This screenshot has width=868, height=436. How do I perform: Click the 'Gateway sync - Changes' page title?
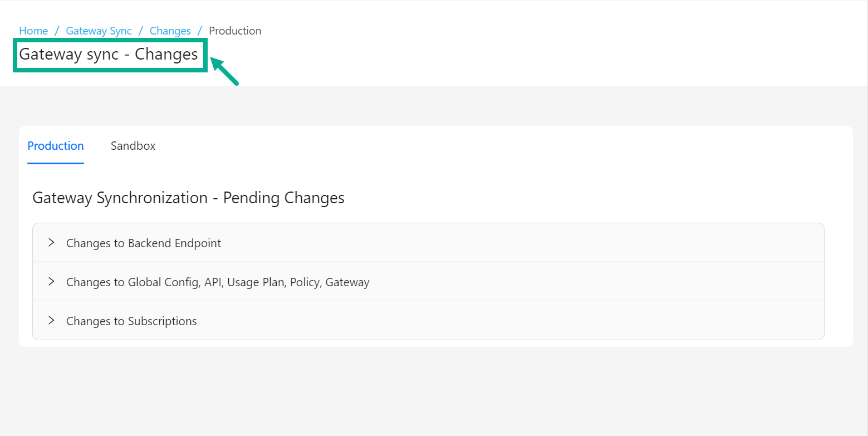(x=109, y=55)
